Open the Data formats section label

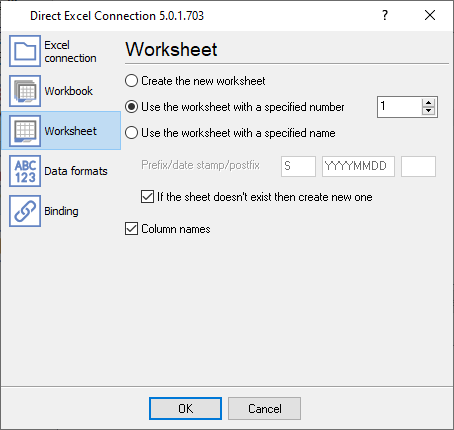76,171
